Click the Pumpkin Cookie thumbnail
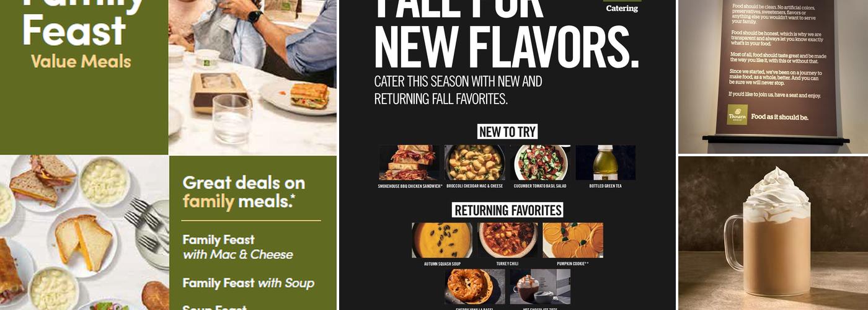The width and height of the screenshot is (868, 310). point(573,241)
